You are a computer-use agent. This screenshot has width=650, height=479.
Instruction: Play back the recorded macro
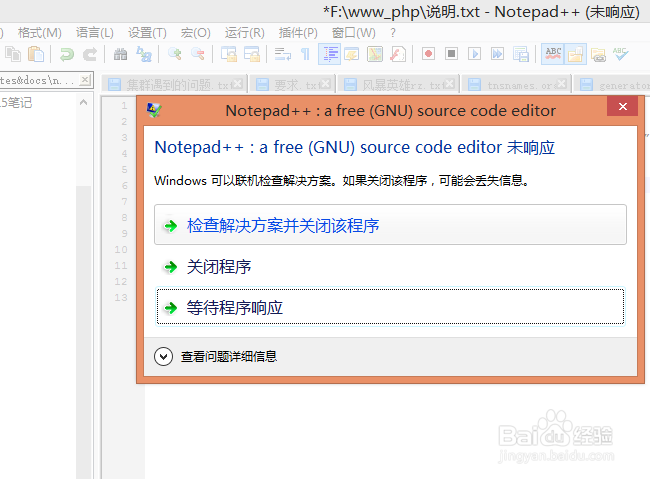tap(475, 54)
